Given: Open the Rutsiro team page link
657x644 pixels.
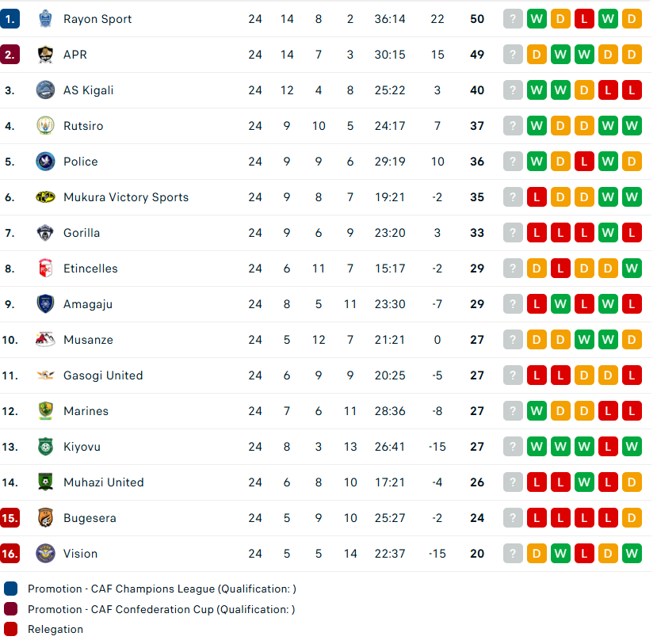Looking at the screenshot, I should [x=83, y=126].
